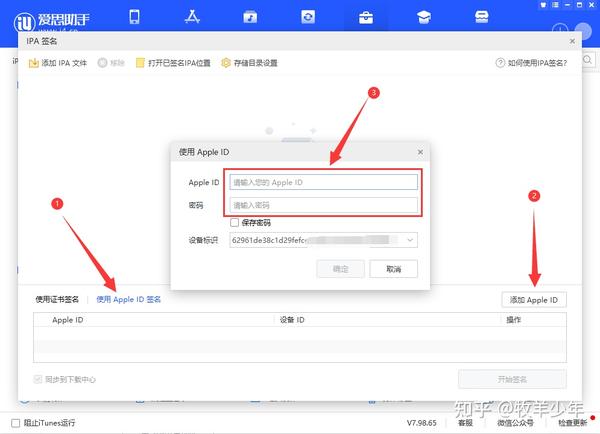Viewport: 600px width, 434px height.
Task: Open the toolbox briefcase icon in top bar
Action: tap(366, 18)
